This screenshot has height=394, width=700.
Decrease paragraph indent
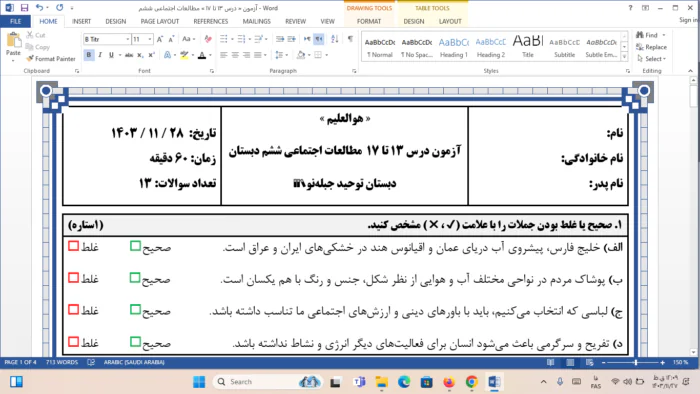click(x=280, y=39)
